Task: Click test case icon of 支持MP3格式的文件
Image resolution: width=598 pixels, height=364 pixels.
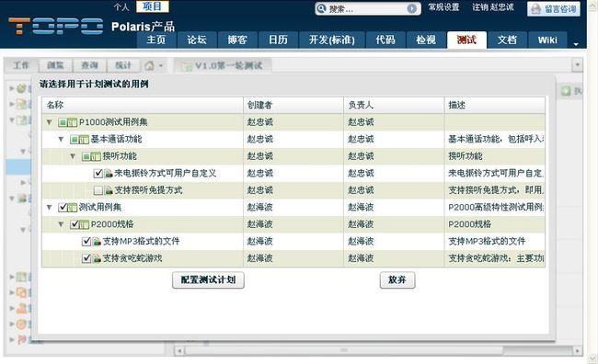Action: [98, 242]
